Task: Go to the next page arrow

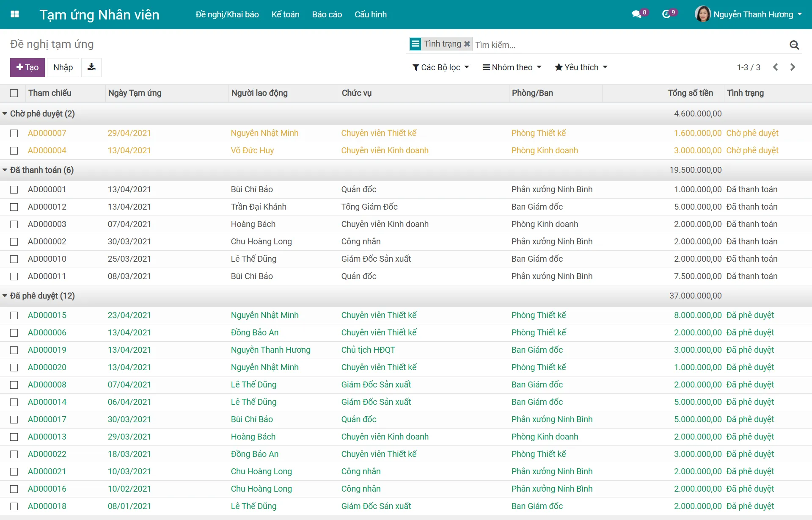Action: pyautogui.click(x=793, y=67)
